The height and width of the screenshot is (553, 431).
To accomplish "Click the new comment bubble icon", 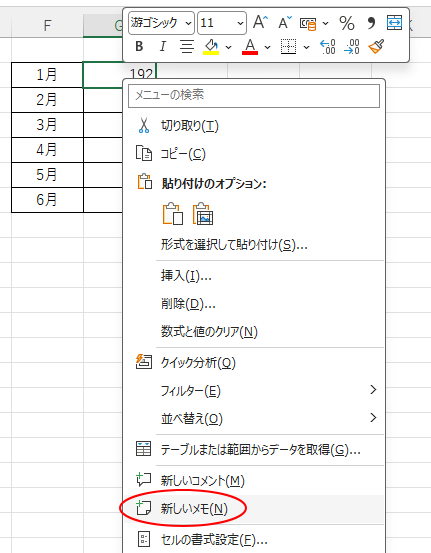I will point(144,480).
